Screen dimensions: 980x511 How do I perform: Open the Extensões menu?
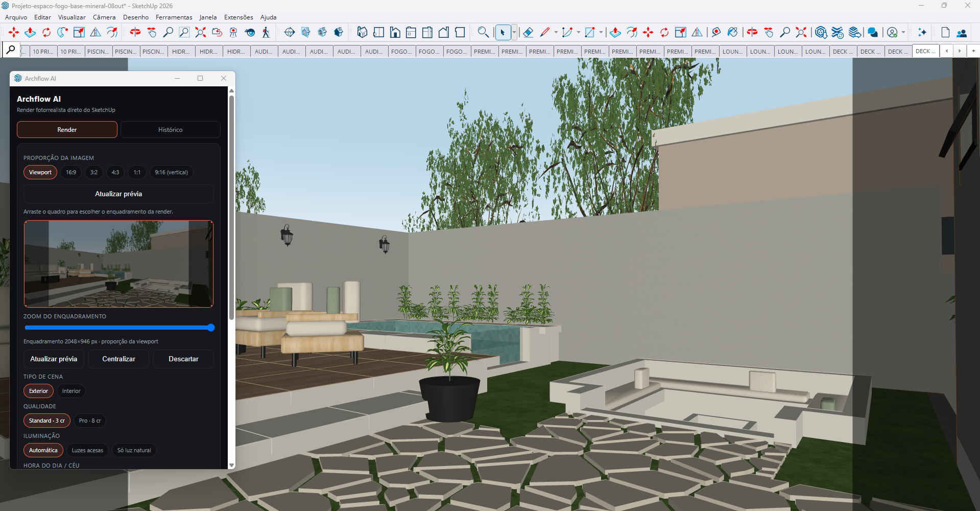(x=238, y=17)
